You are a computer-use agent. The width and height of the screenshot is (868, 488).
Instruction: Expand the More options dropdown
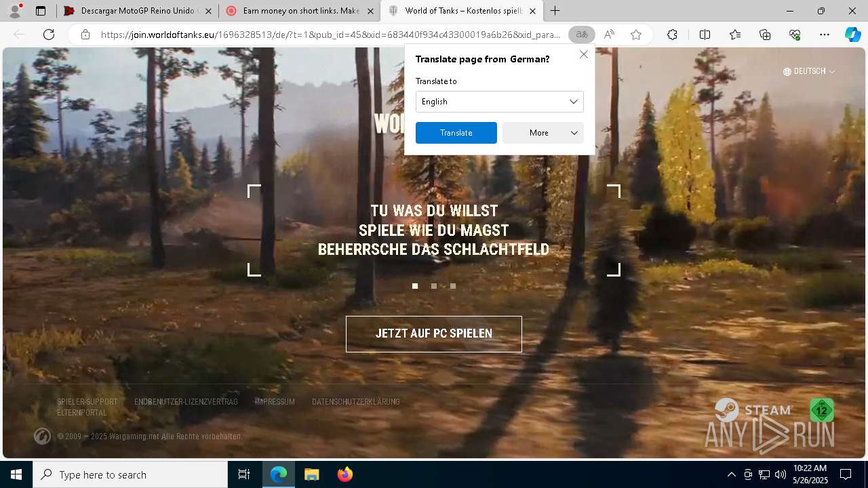pos(543,133)
